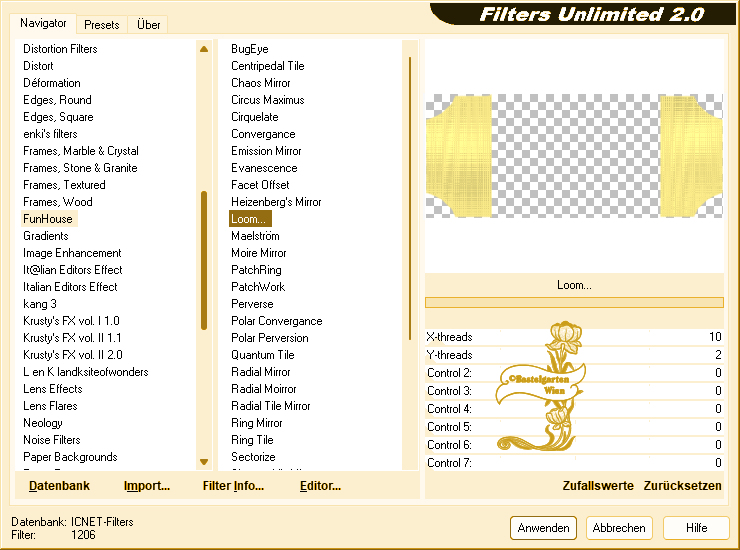Choose the Sectorize filter
The image size is (740, 550).
253,457
